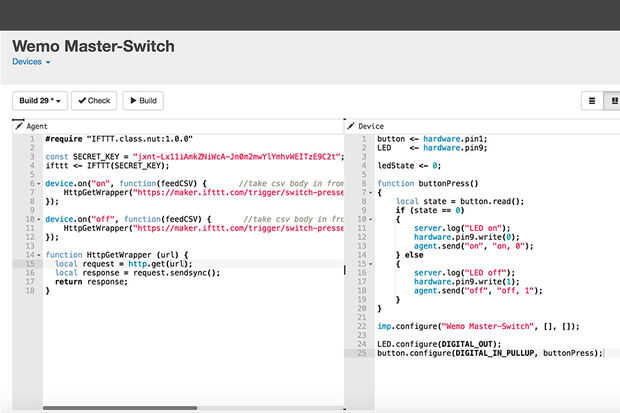
Task: Click the LED.configure(DIGITAL_OUT) line
Action: point(439,344)
